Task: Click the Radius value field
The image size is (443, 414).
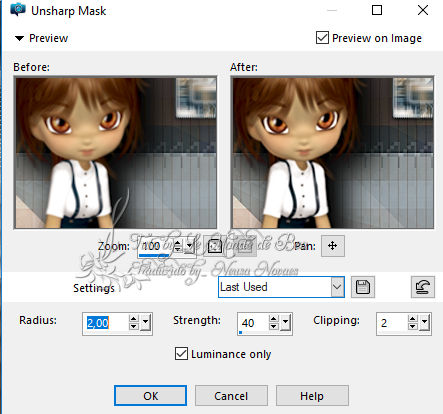Action: 106,323
